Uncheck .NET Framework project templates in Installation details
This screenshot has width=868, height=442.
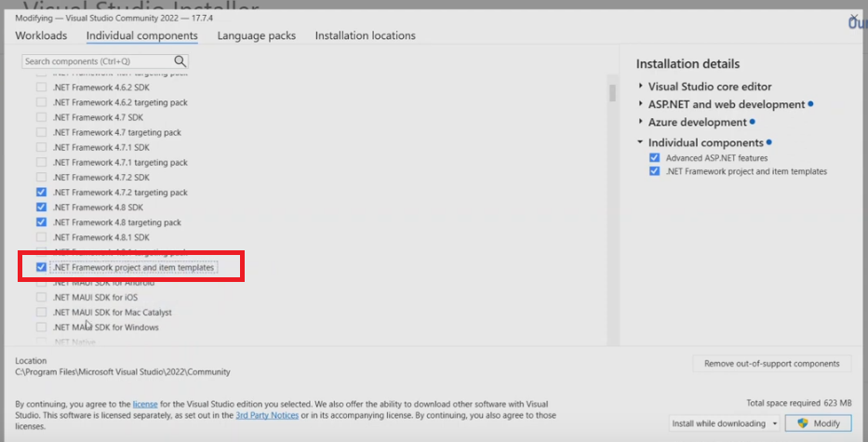(x=654, y=171)
